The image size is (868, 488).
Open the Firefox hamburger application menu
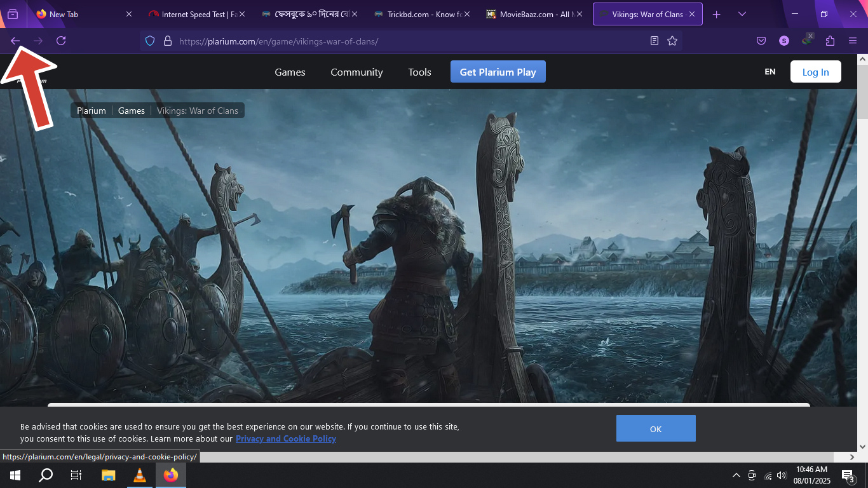tap(853, 41)
